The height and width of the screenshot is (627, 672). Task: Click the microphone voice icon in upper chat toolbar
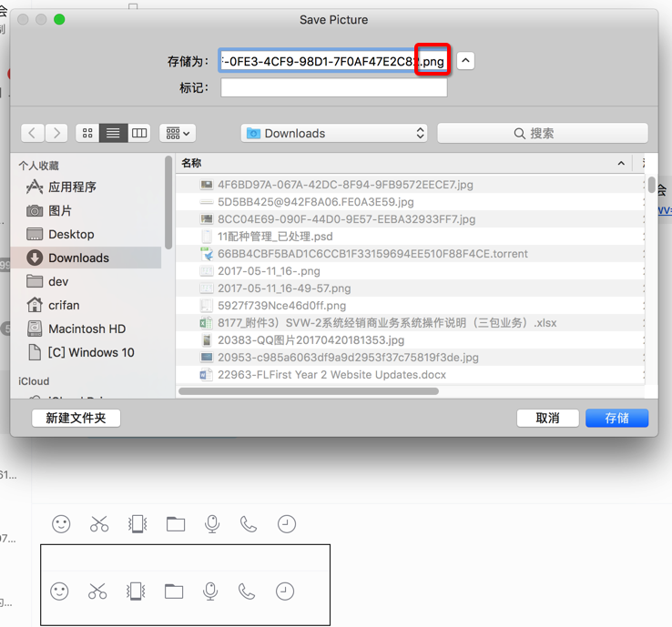(212, 524)
